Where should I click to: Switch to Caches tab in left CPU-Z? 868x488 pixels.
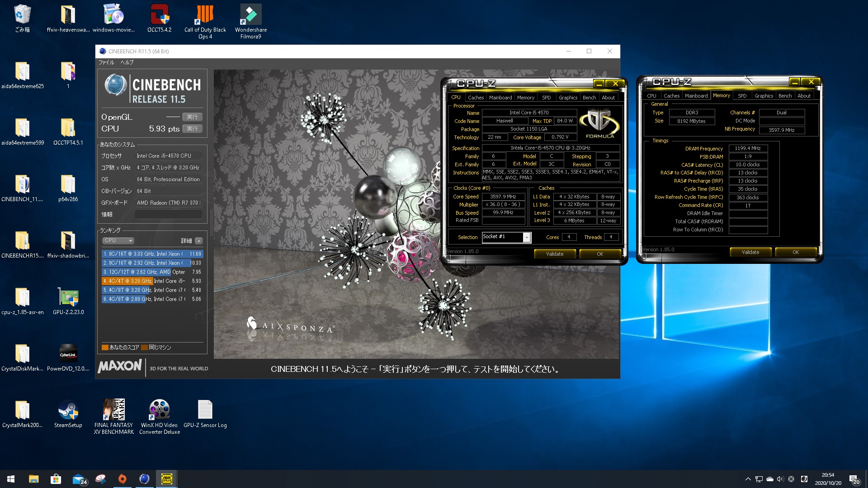coord(476,98)
